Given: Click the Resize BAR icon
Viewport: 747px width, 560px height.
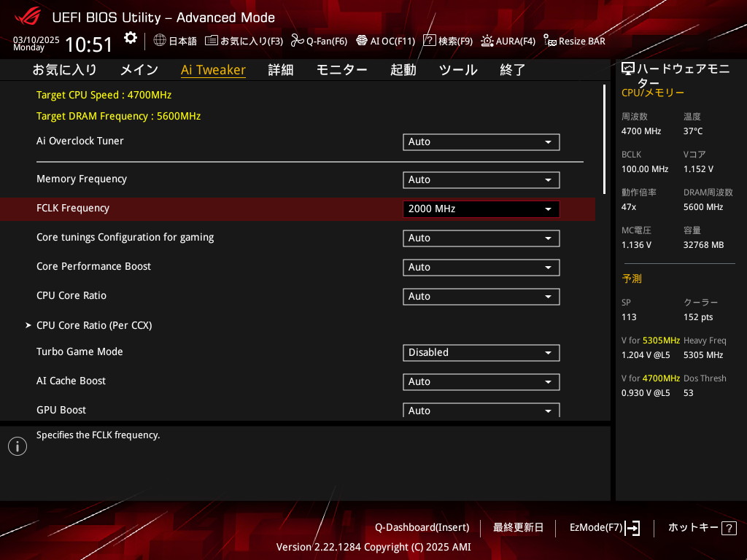Looking at the screenshot, I should click(550, 41).
